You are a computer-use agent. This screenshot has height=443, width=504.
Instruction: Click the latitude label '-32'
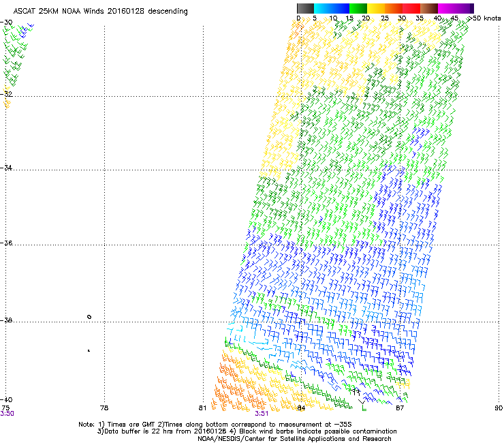point(6,94)
